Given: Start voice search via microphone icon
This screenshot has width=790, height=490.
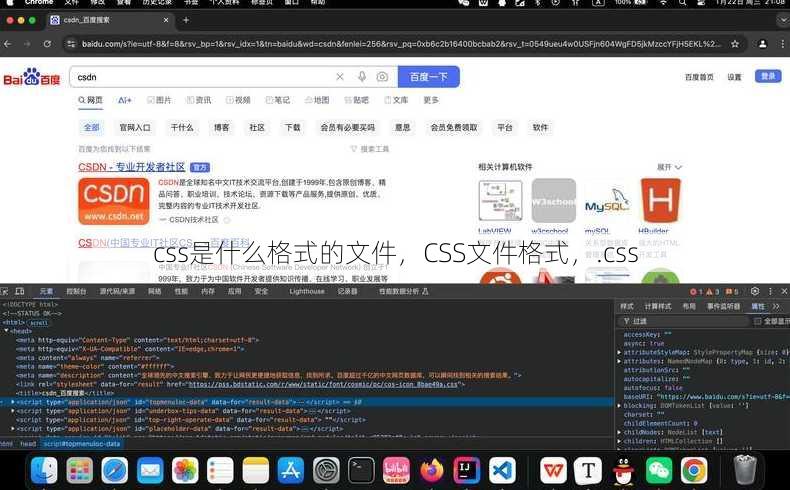Looking at the screenshot, I should 362,77.
